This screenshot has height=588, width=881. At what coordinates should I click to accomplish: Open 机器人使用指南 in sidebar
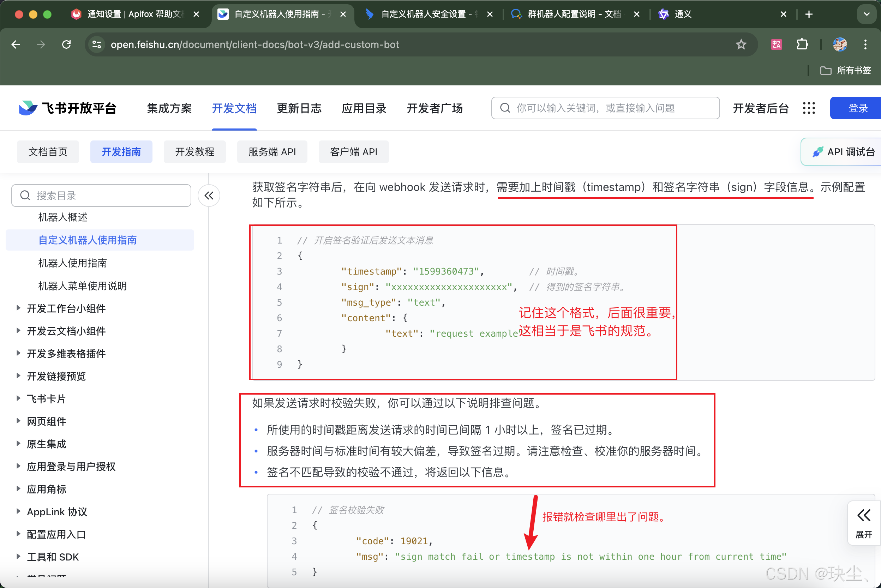tap(72, 263)
